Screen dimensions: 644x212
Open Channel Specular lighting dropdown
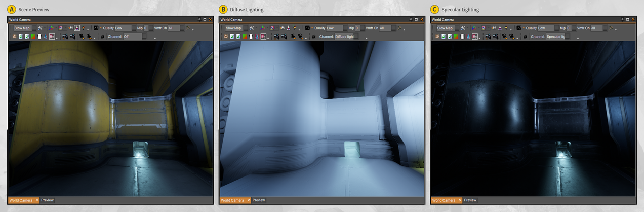pos(558,37)
